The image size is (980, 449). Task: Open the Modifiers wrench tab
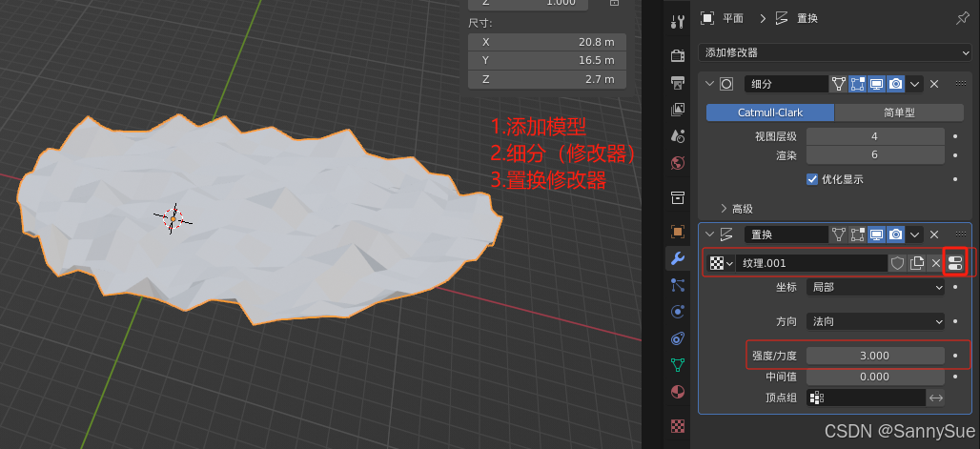pyautogui.click(x=678, y=257)
